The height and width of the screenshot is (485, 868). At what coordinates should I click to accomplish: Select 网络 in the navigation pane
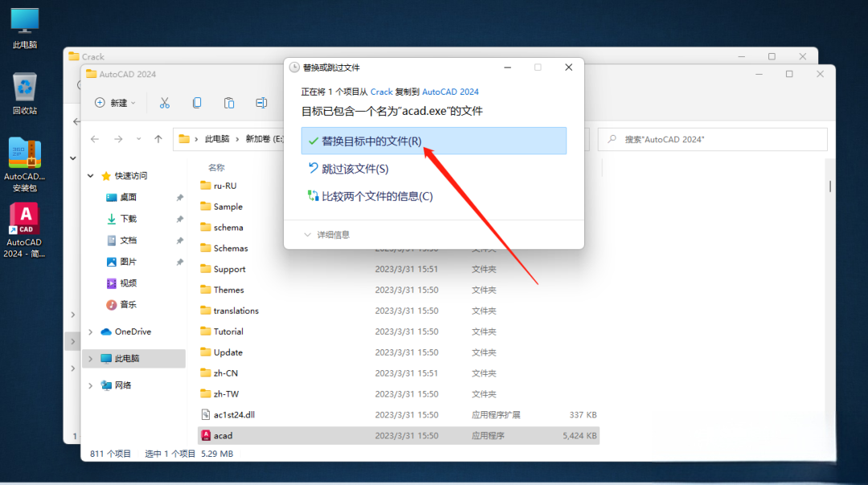coord(123,385)
